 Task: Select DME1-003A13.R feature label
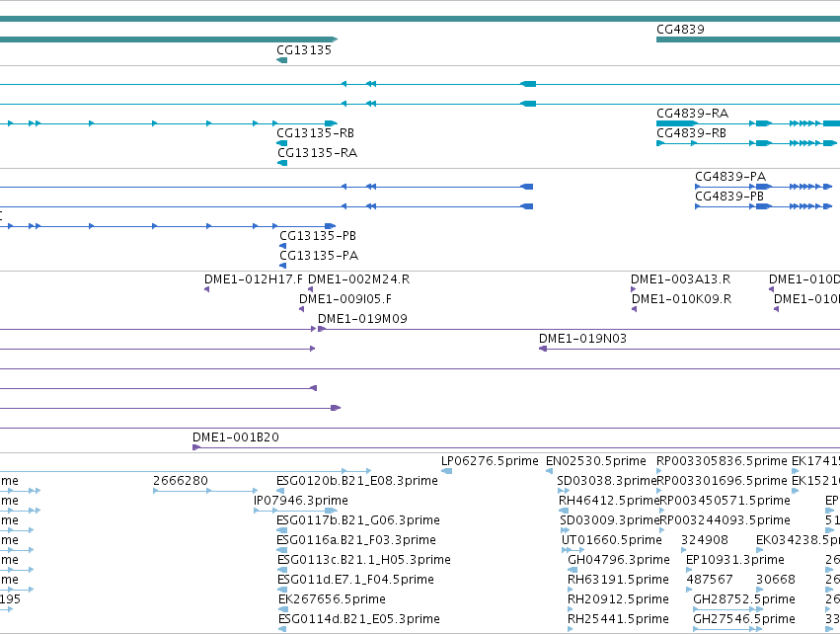point(680,279)
